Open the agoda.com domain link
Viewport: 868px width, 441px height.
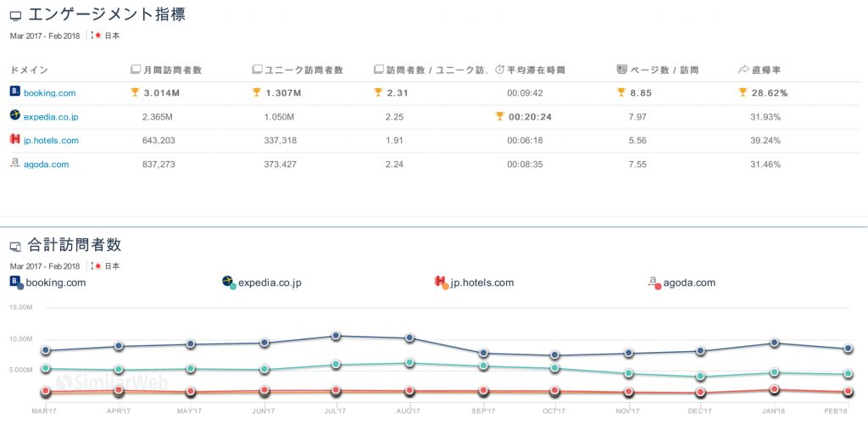(46, 165)
